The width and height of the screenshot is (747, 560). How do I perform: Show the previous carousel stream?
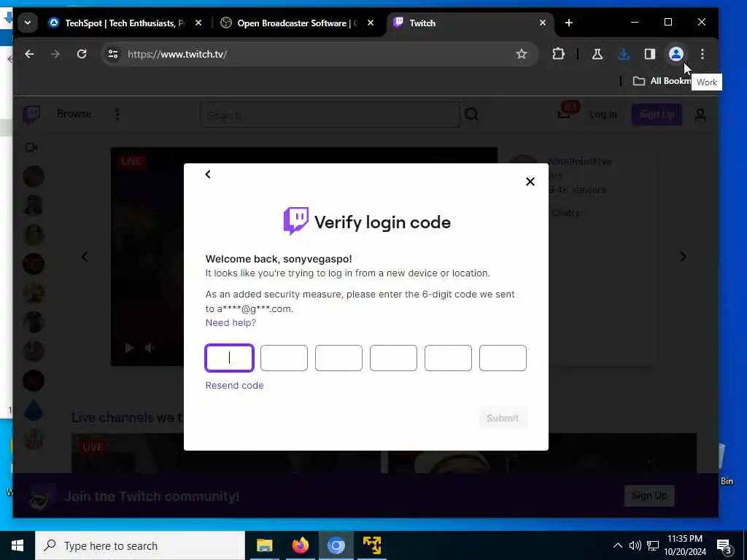[x=85, y=257]
